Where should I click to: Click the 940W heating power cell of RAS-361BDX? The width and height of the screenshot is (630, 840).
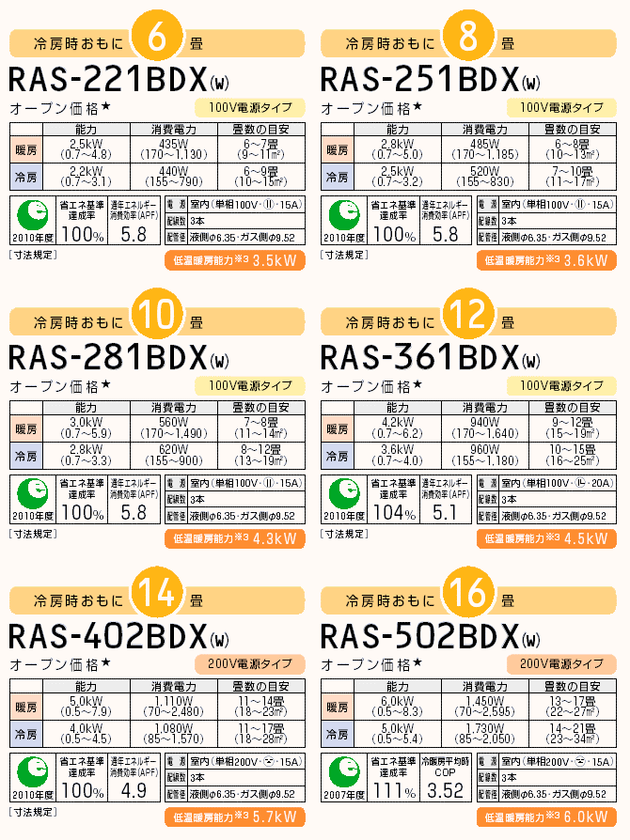(x=485, y=428)
